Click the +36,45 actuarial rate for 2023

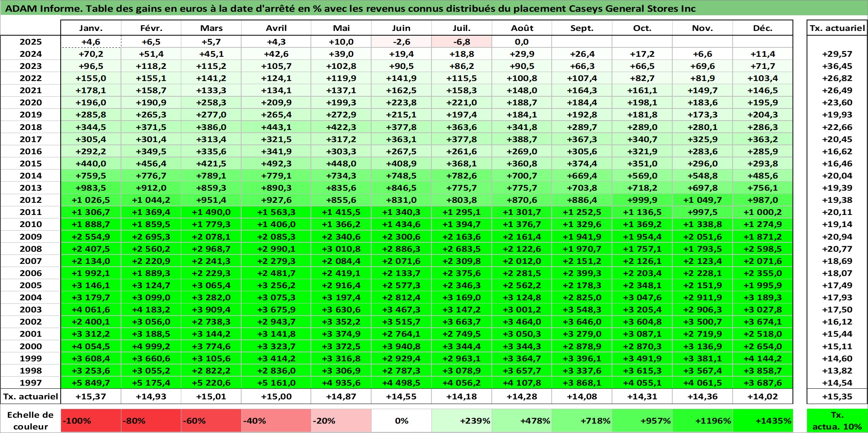point(837,66)
